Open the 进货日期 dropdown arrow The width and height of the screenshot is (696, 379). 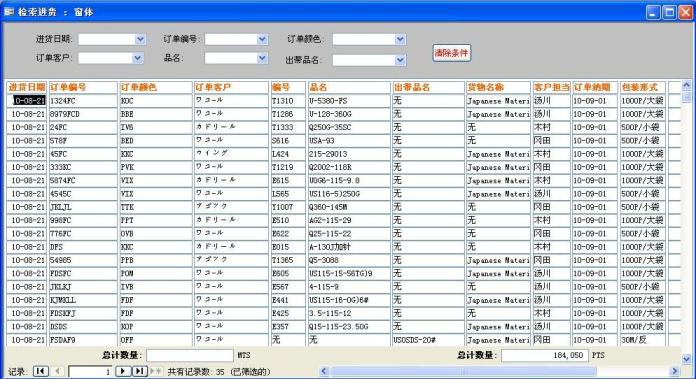(140, 39)
